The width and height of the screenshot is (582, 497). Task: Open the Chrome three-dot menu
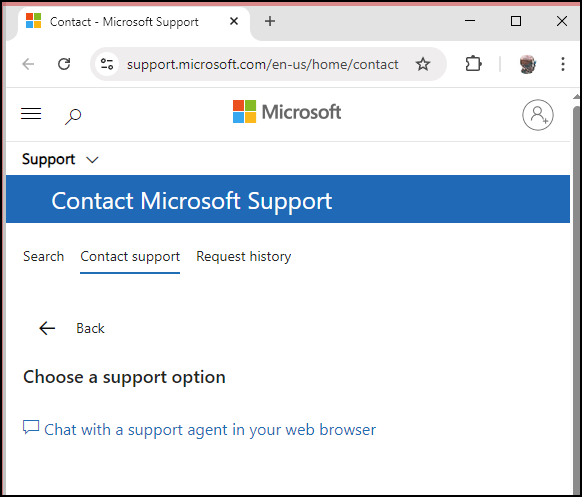563,64
